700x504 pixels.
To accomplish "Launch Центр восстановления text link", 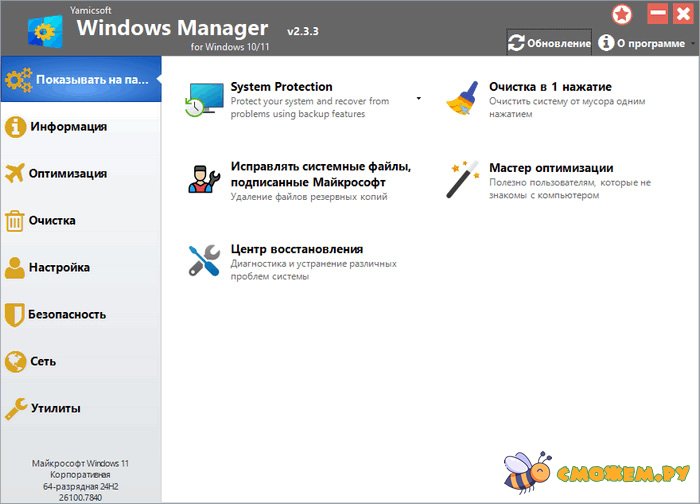I will [x=296, y=249].
